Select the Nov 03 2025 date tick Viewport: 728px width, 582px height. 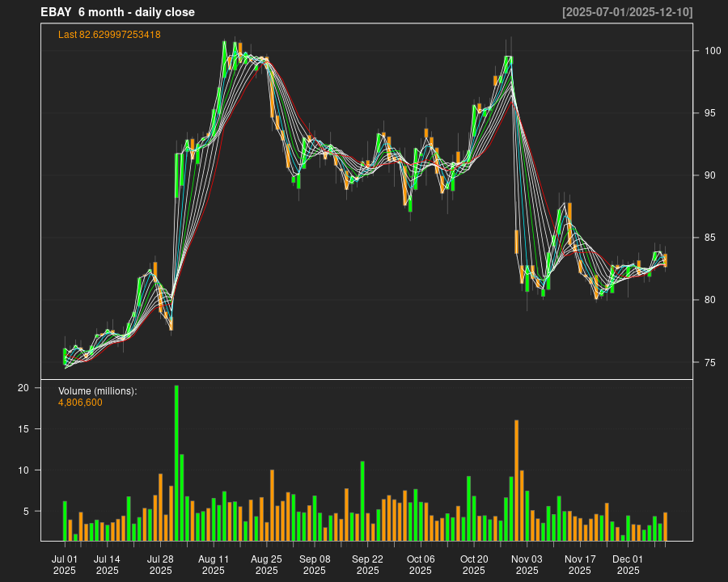(x=527, y=564)
